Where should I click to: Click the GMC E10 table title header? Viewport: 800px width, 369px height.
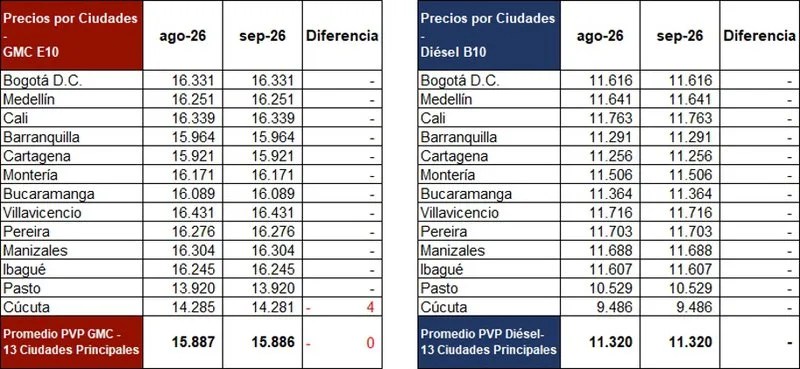coord(71,35)
